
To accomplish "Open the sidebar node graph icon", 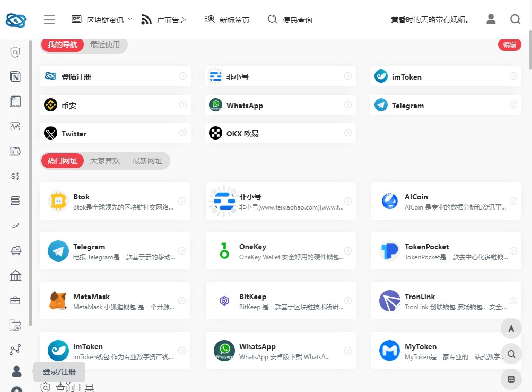I will (x=15, y=350).
